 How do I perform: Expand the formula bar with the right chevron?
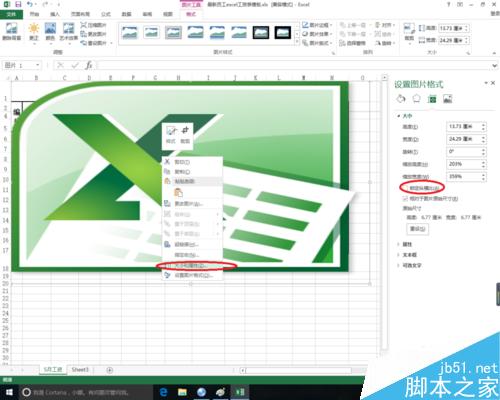[495, 66]
